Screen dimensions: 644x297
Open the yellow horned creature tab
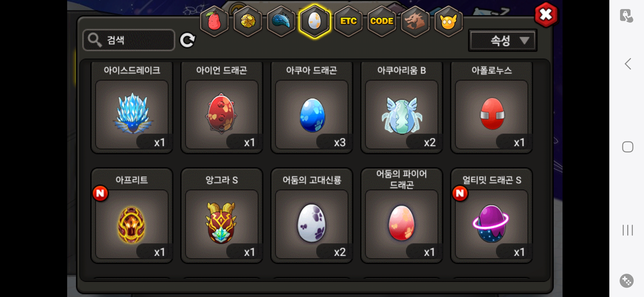(x=449, y=21)
